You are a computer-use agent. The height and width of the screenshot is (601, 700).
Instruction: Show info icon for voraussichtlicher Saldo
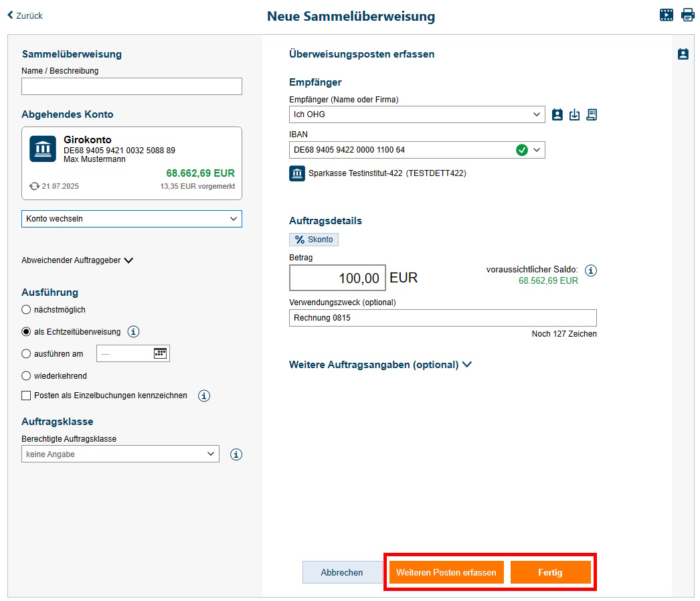[590, 270]
